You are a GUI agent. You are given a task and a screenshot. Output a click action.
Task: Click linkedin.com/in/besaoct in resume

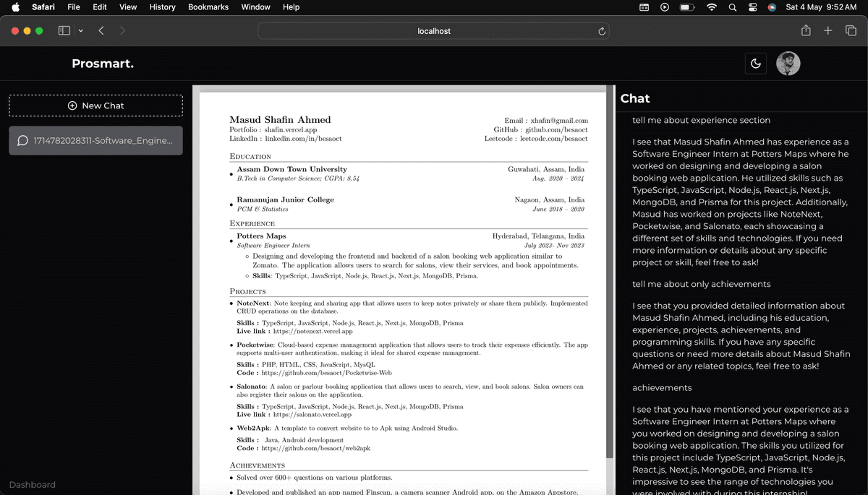(303, 138)
